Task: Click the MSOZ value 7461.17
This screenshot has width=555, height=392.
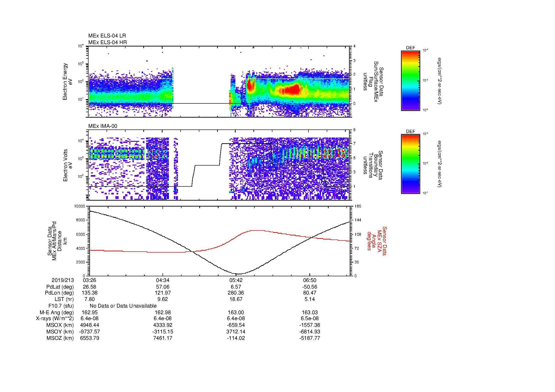Action: (163, 338)
